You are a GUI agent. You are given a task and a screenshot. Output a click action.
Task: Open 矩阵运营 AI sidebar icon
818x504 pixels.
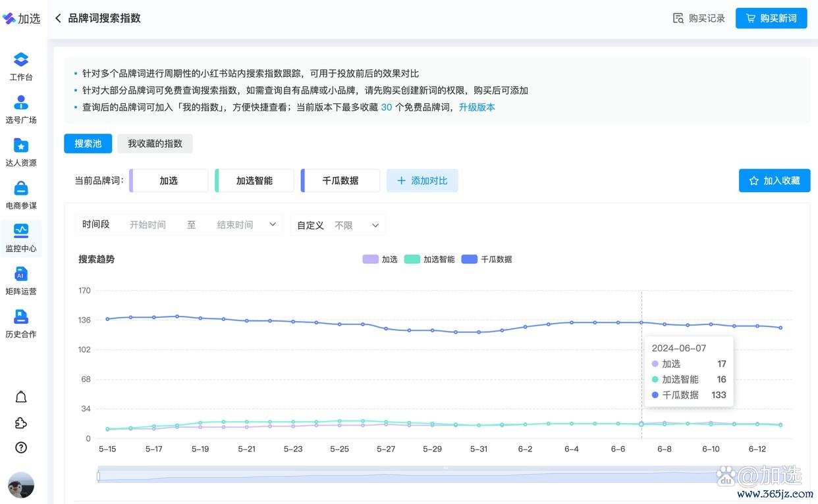tap(21, 274)
